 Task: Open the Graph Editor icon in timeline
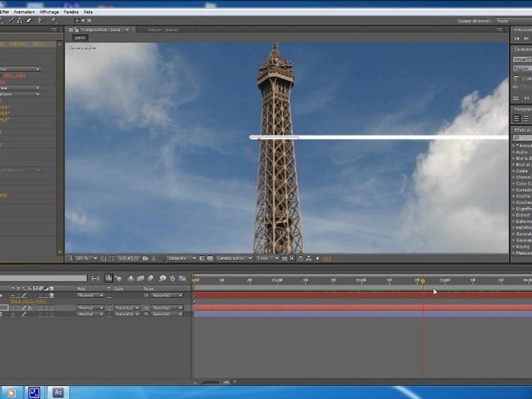tap(182, 278)
